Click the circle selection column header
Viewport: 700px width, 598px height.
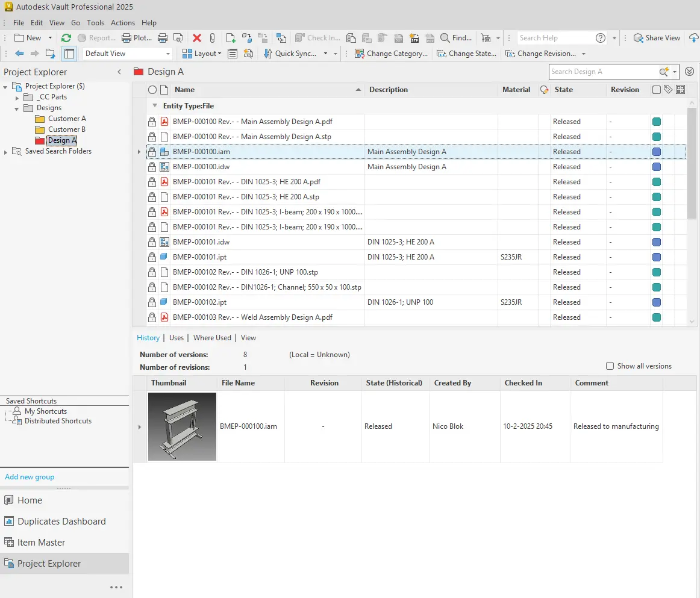tap(152, 90)
